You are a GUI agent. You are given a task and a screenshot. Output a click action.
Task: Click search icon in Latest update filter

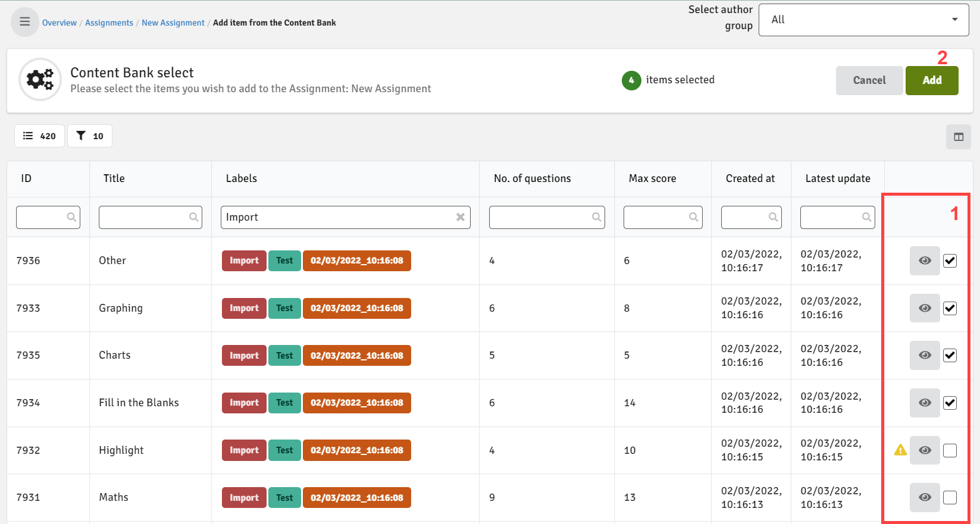click(x=866, y=217)
